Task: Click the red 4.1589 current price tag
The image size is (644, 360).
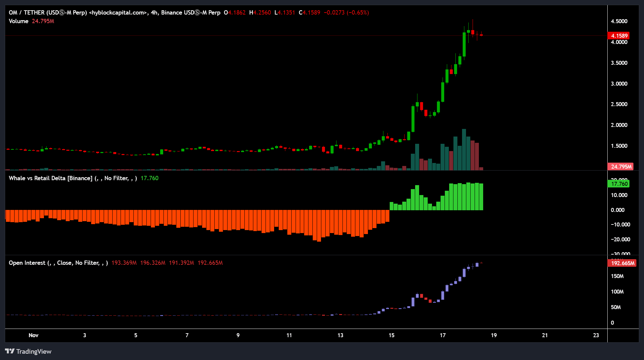Action: pos(619,36)
